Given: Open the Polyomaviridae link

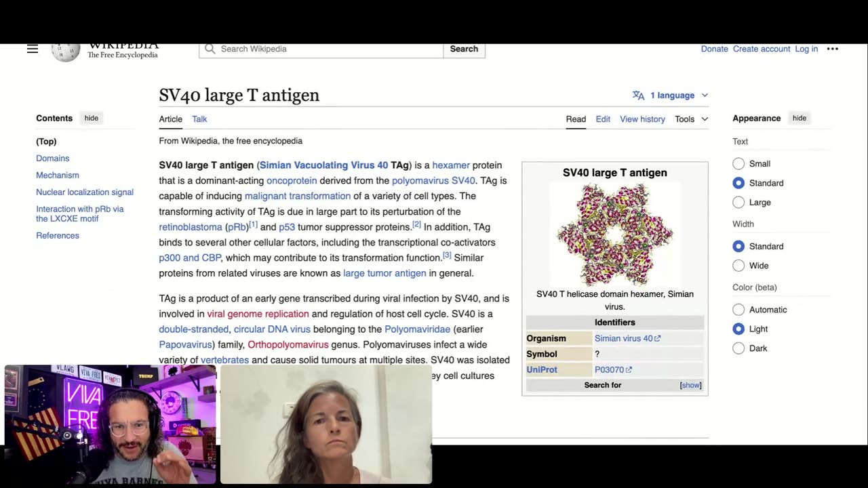Looking at the screenshot, I should pos(417,329).
